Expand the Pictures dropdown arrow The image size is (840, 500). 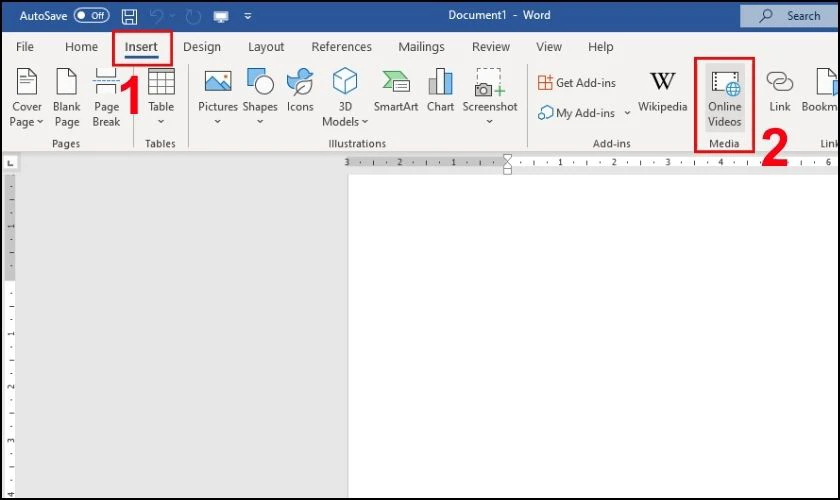(218, 122)
